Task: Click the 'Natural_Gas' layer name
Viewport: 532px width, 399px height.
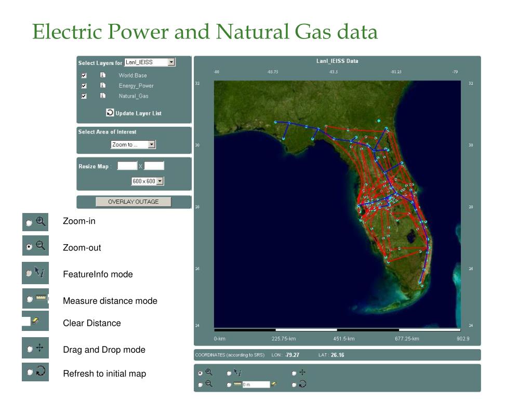Action: click(x=134, y=96)
